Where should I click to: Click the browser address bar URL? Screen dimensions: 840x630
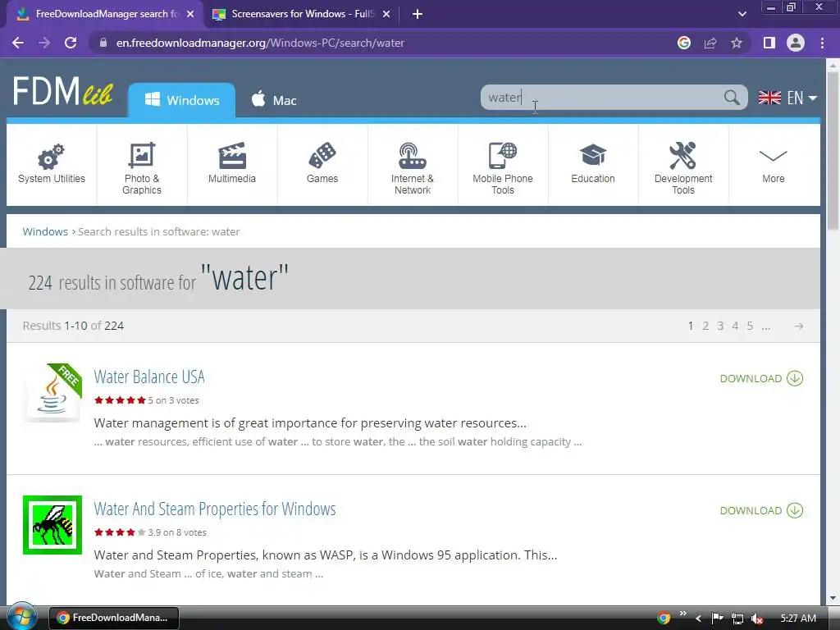point(260,43)
